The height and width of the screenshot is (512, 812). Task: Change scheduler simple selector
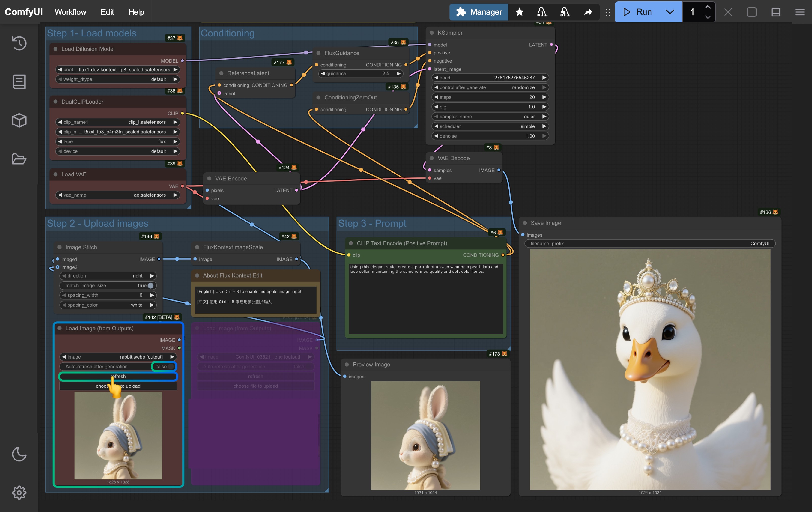tap(490, 126)
